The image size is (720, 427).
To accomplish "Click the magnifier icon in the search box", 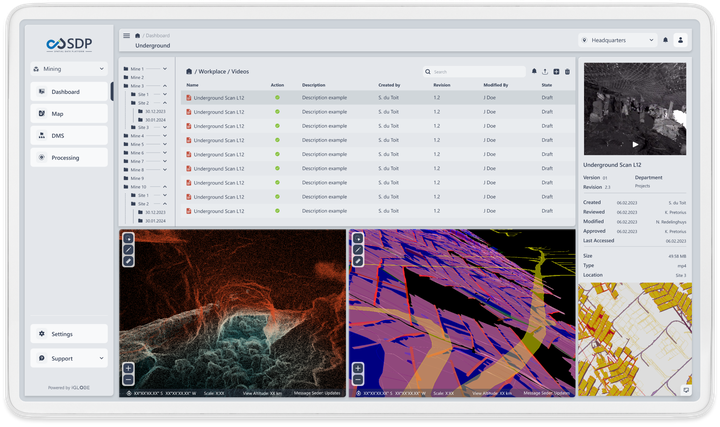I will tap(428, 72).
